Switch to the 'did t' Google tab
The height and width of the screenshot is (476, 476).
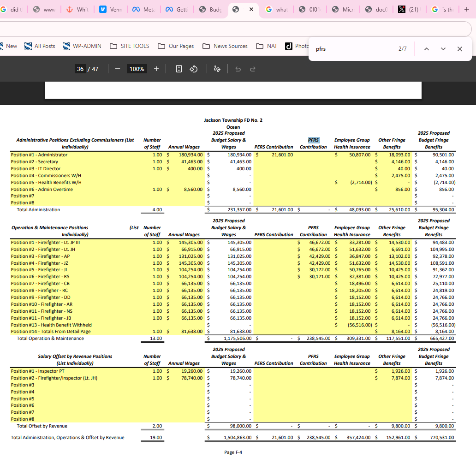[12, 9]
